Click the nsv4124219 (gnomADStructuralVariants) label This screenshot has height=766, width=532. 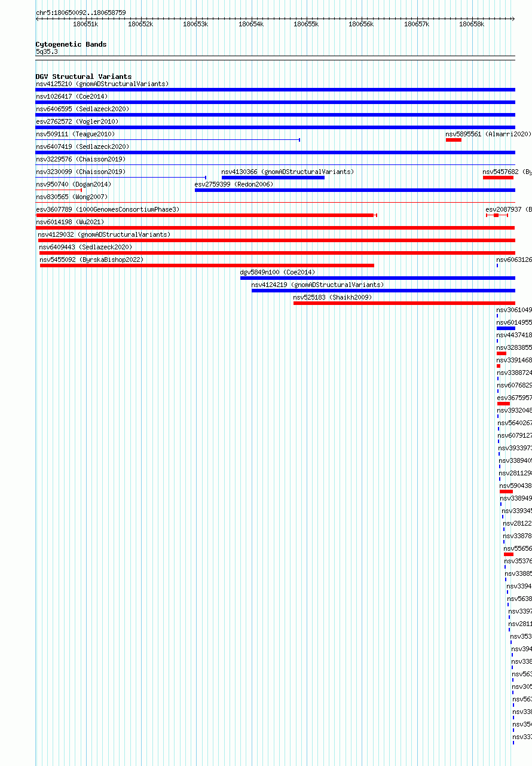coord(318,285)
